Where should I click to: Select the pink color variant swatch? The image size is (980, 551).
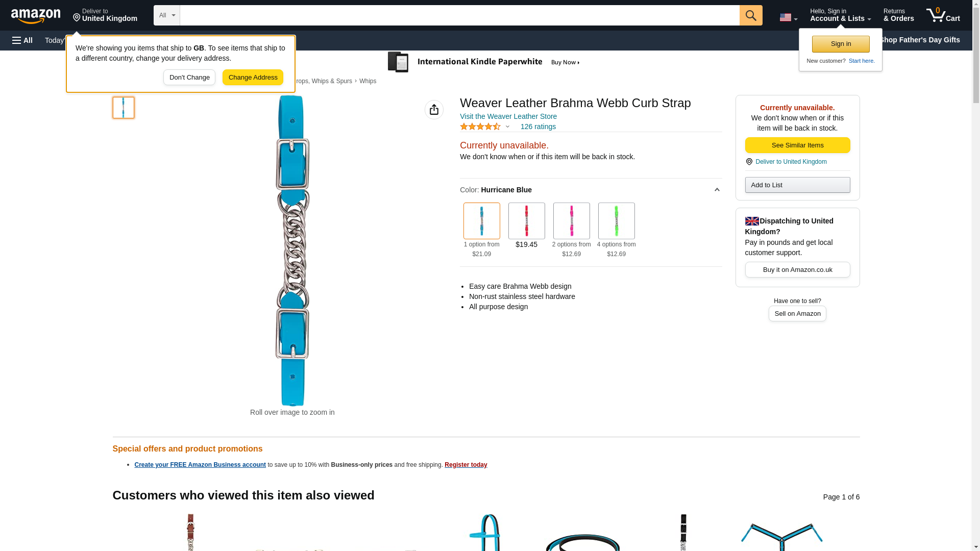click(x=571, y=221)
